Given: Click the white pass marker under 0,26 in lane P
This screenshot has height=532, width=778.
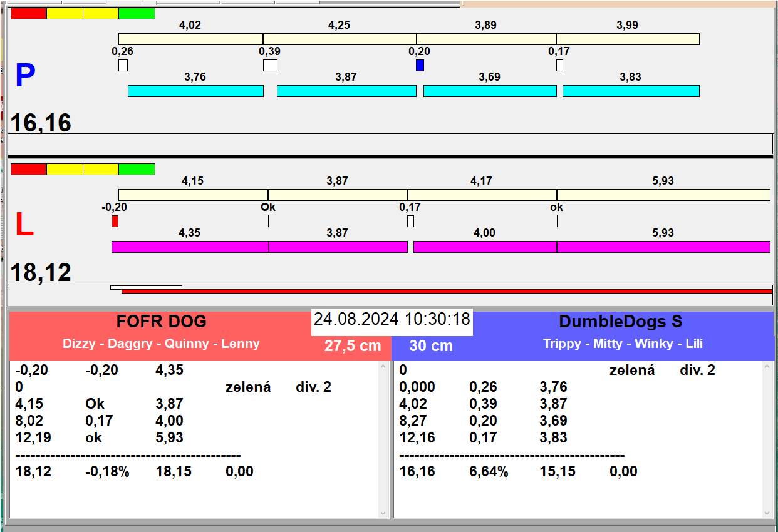Looking at the screenshot, I should point(123,65).
